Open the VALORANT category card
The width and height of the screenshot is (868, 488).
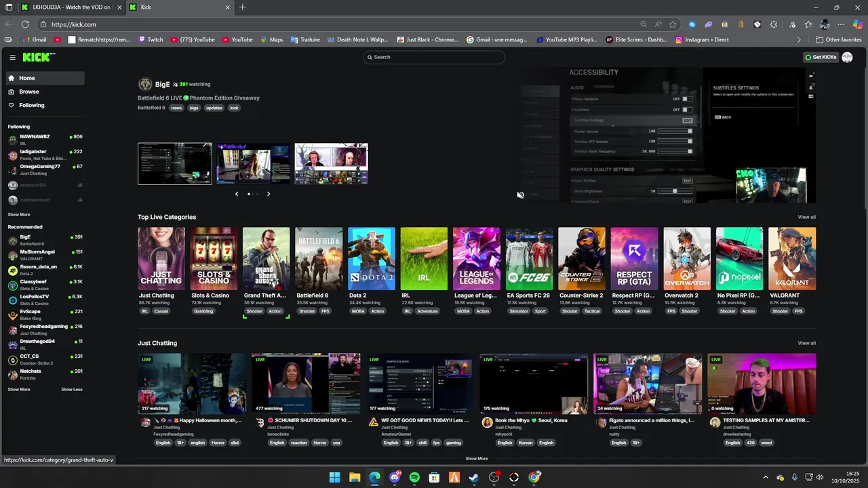pyautogui.click(x=792, y=259)
